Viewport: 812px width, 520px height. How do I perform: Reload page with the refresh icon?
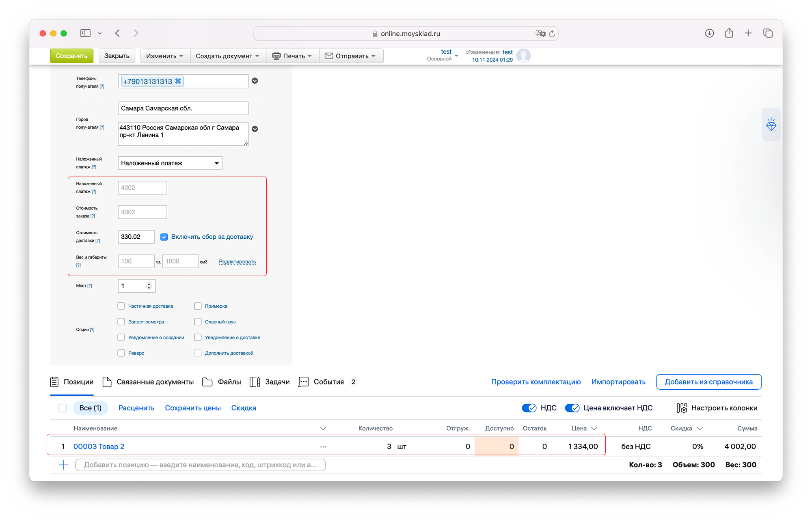tap(552, 34)
